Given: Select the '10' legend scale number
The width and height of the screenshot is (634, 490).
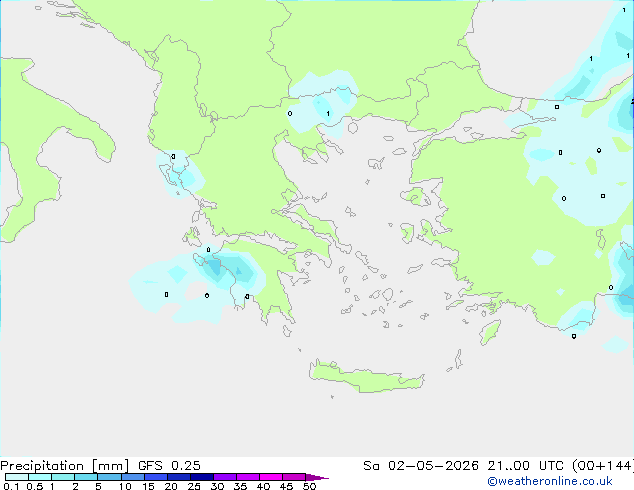Looking at the screenshot, I should [125, 486].
